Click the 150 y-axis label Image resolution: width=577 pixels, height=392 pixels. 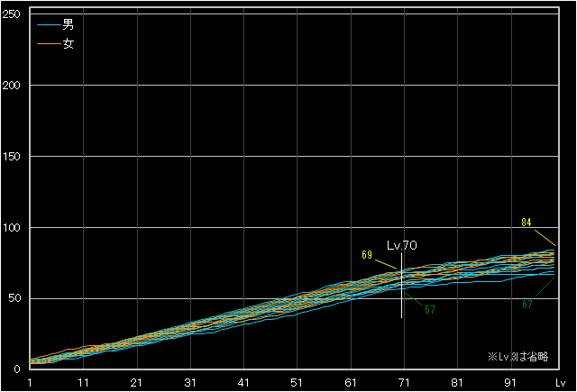pos(12,156)
